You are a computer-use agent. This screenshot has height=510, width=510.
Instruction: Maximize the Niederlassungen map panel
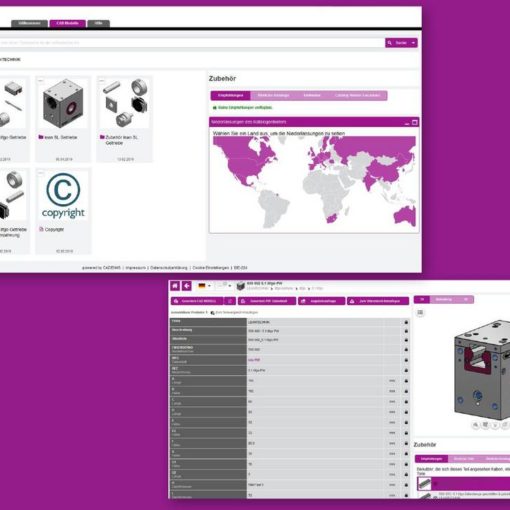pyautogui.click(x=414, y=122)
